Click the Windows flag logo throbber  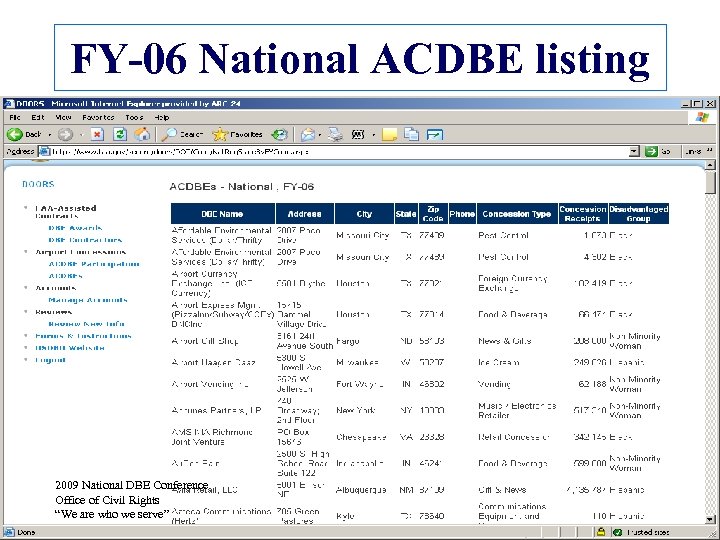coord(702,118)
